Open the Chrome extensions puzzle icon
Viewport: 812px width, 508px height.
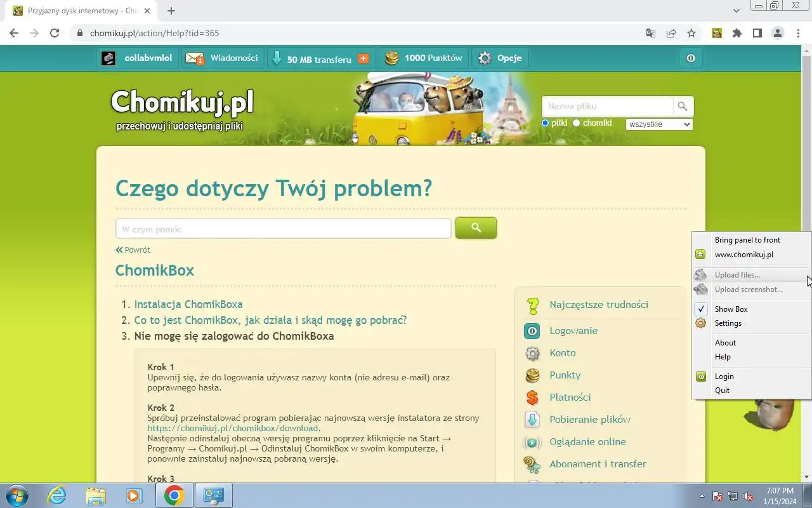[737, 33]
